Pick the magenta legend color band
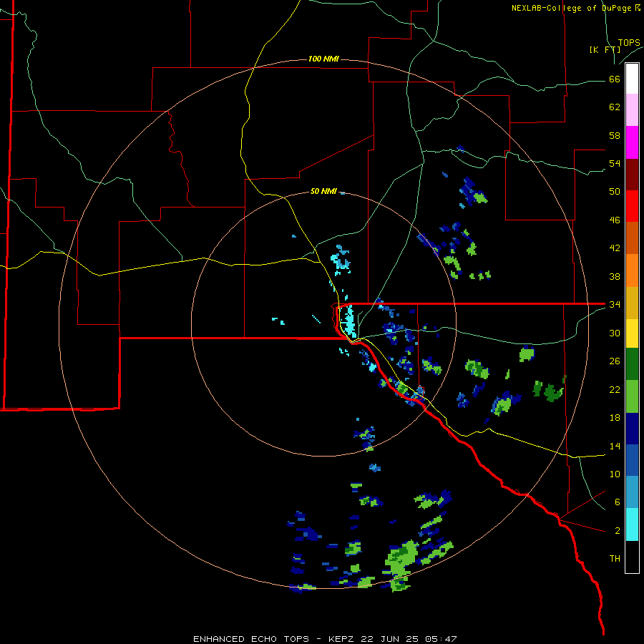Screen dimensions: 644x644 tap(632, 142)
